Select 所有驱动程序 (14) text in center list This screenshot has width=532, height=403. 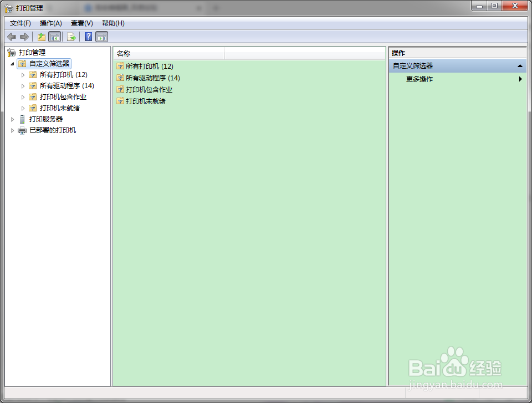153,78
